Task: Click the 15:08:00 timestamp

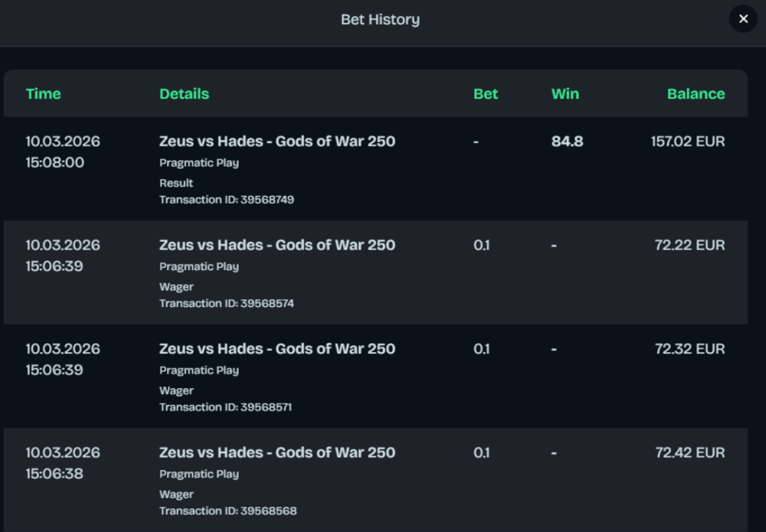Action: click(x=54, y=163)
